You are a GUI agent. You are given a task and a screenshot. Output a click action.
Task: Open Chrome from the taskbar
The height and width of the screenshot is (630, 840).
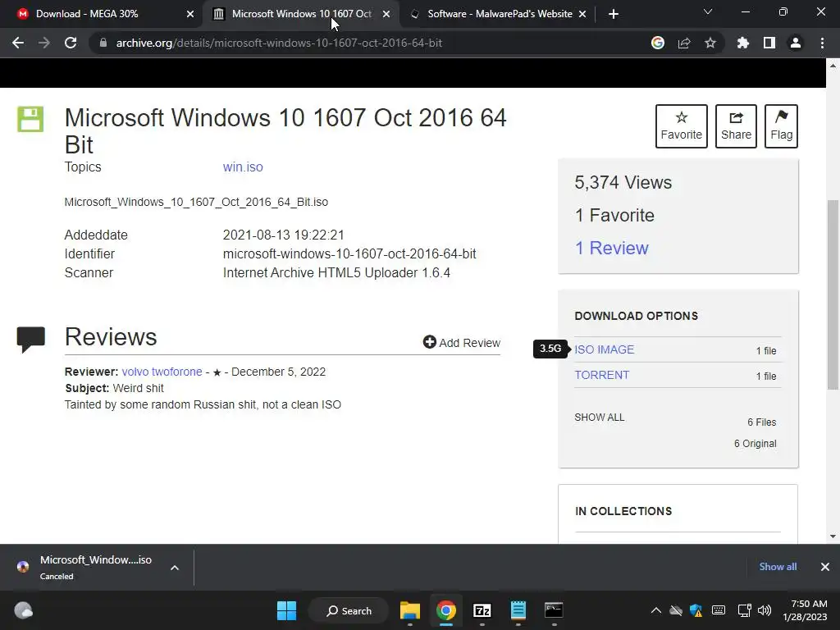pos(445,610)
